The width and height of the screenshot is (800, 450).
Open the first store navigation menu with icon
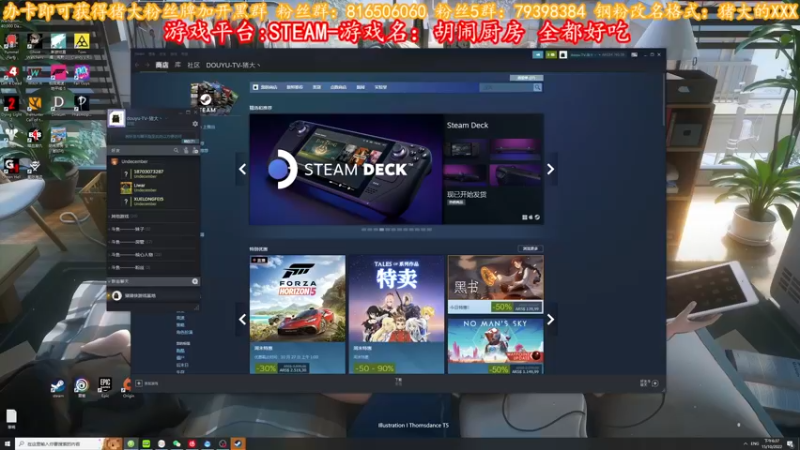pos(265,87)
